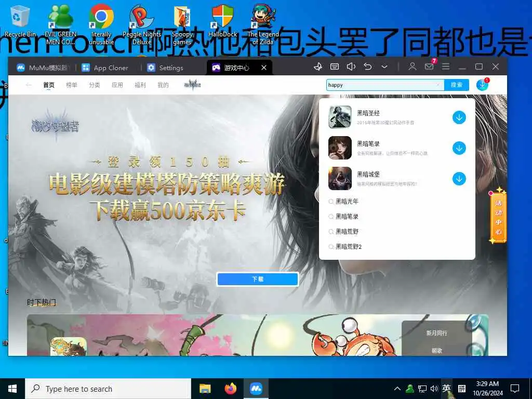Open the Spoopy games desktop folder
This screenshot has height=399, width=532.
pyautogui.click(x=182, y=25)
